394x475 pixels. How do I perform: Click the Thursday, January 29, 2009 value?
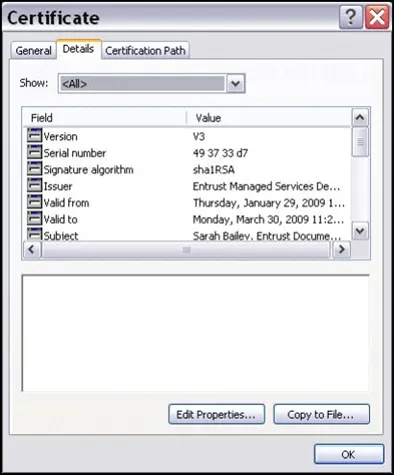click(x=269, y=203)
